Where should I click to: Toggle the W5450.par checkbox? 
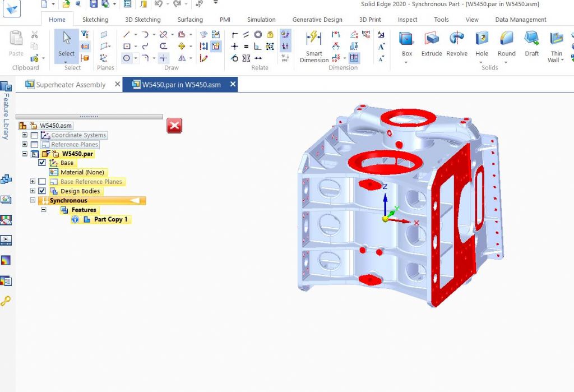[x=35, y=154]
